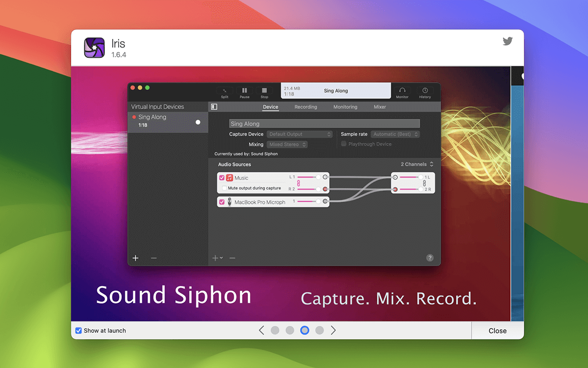Screen dimensions: 588x368
Task: Toggle the Playthrough Device checkbox
Action: click(x=344, y=144)
